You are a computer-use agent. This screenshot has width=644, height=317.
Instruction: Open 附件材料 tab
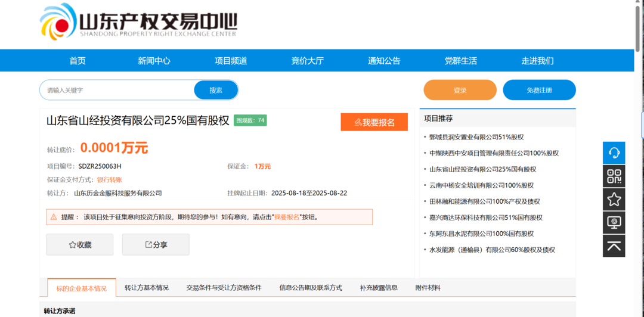pyautogui.click(x=428, y=287)
